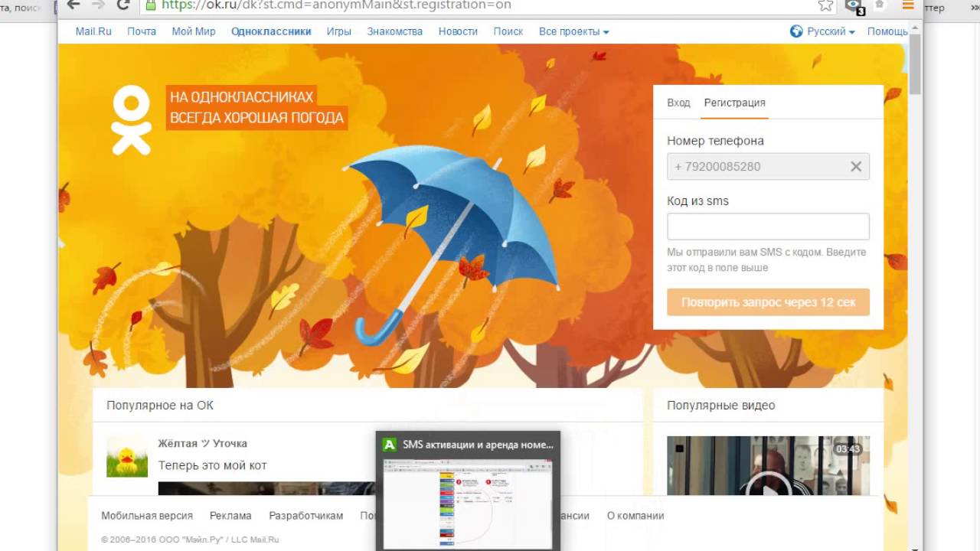Open the Помощь help link

pos(887,31)
